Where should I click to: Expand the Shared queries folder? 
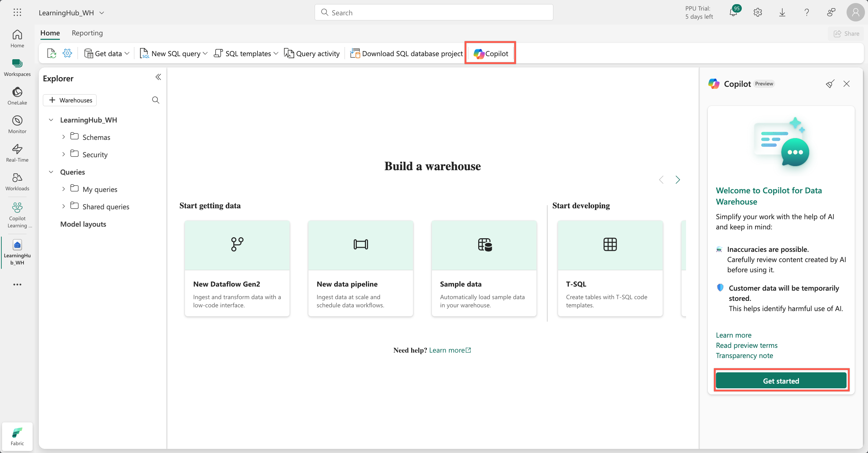(64, 206)
